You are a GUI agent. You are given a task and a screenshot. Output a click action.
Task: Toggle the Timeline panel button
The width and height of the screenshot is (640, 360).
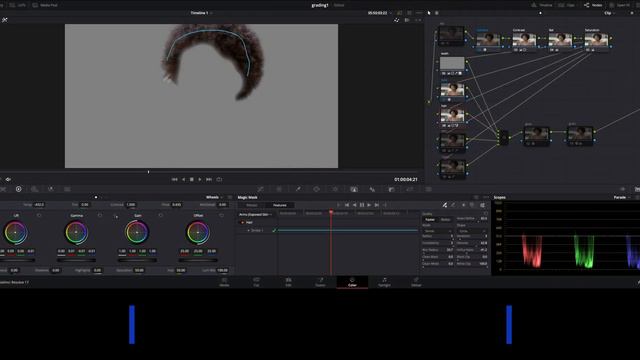coord(542,5)
